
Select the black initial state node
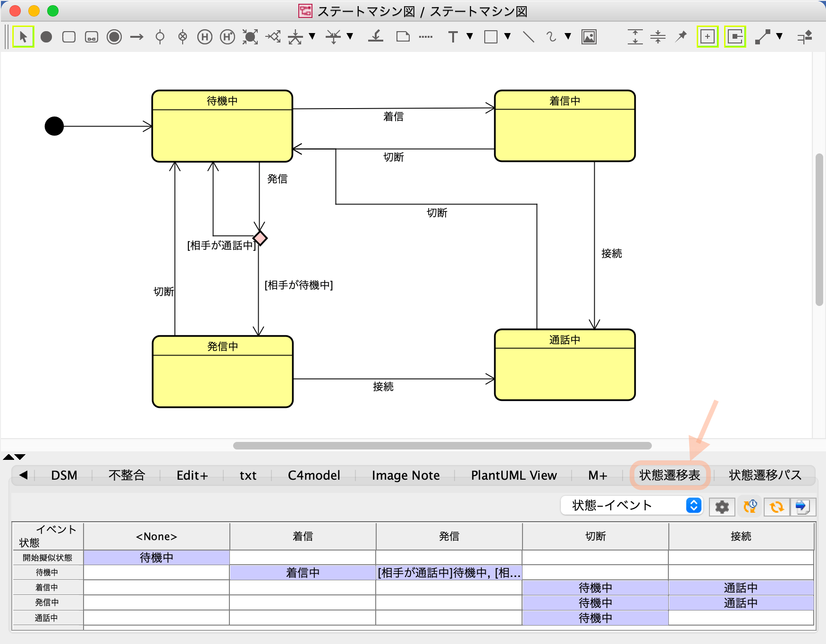click(54, 126)
